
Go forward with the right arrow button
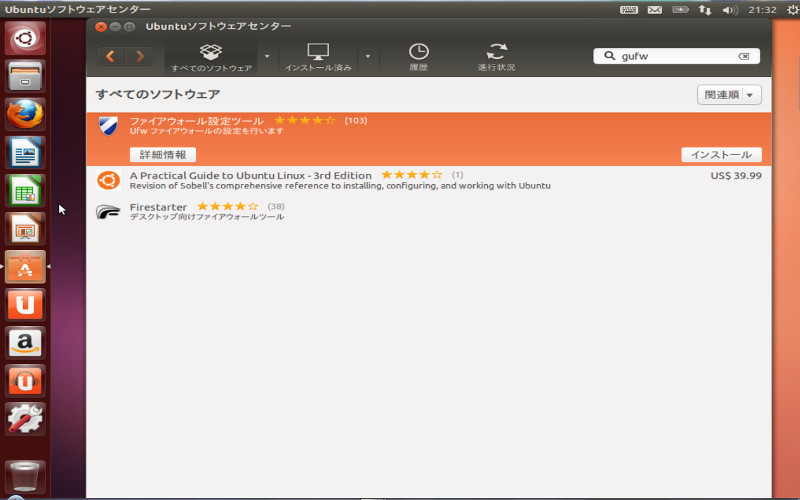139,56
